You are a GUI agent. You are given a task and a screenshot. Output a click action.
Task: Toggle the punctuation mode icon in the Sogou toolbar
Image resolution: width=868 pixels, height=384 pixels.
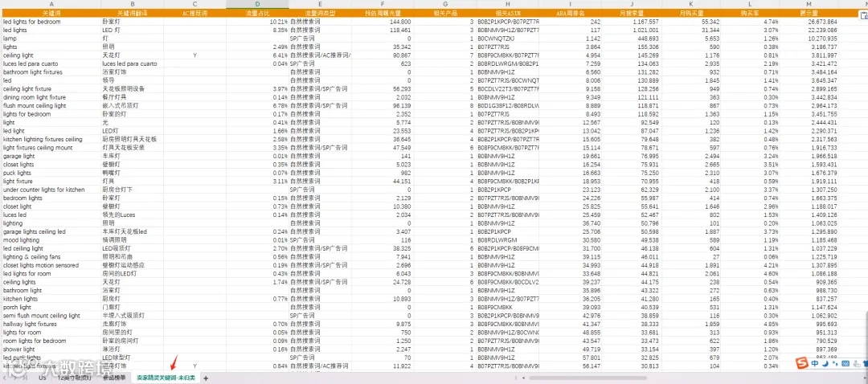[x=834, y=364]
